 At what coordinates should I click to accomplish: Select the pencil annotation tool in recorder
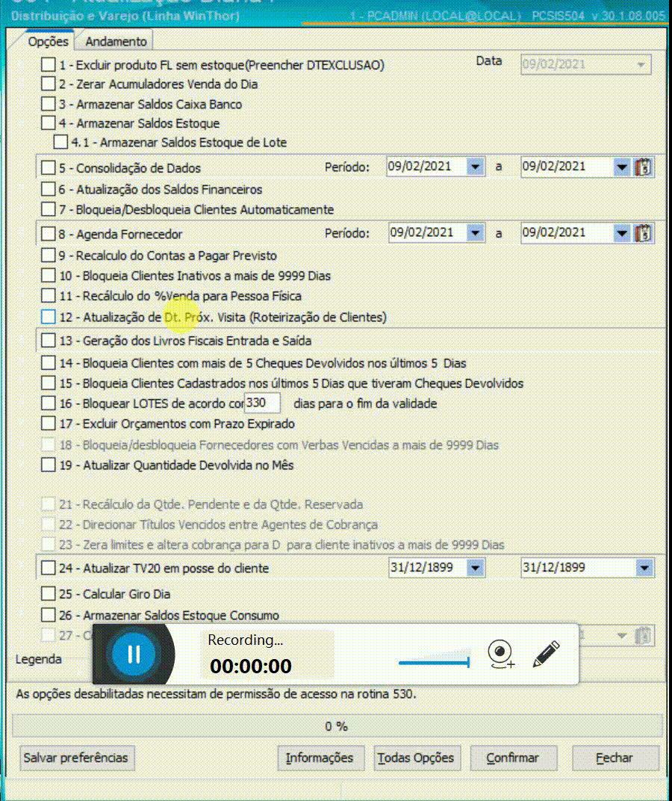[x=546, y=654]
